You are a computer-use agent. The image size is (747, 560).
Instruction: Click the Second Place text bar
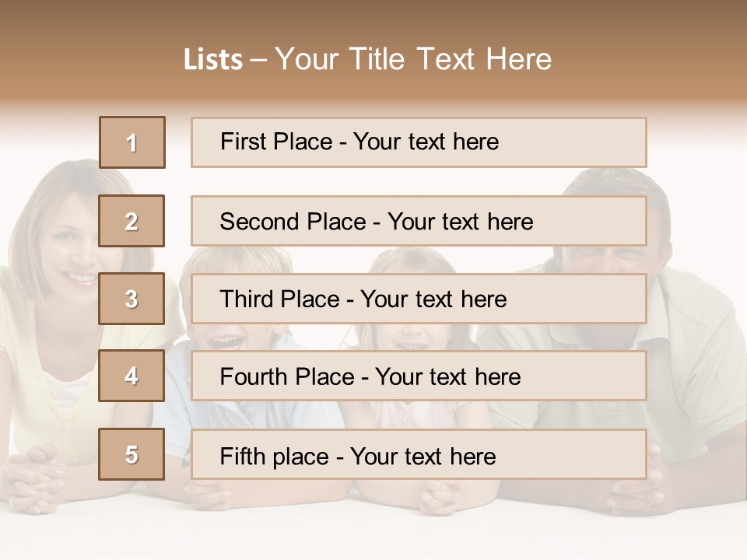click(419, 221)
